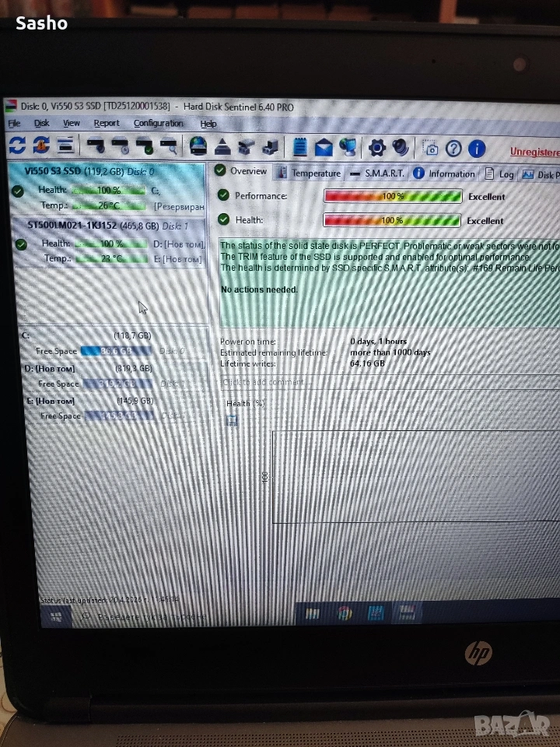Screen dimensions: 560x747
Task: Click the envelope send-mail toolbar icon
Action: point(324,148)
